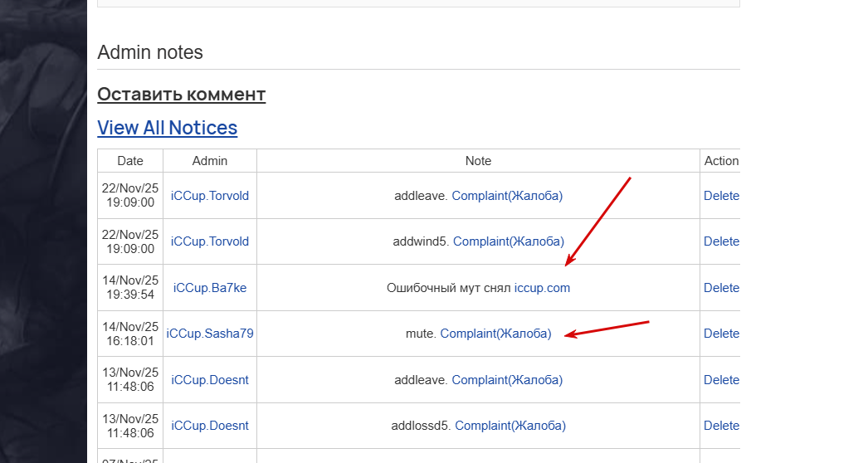Open Complaint link in the addlossd5 note
The height and width of the screenshot is (463, 868).
(x=510, y=426)
